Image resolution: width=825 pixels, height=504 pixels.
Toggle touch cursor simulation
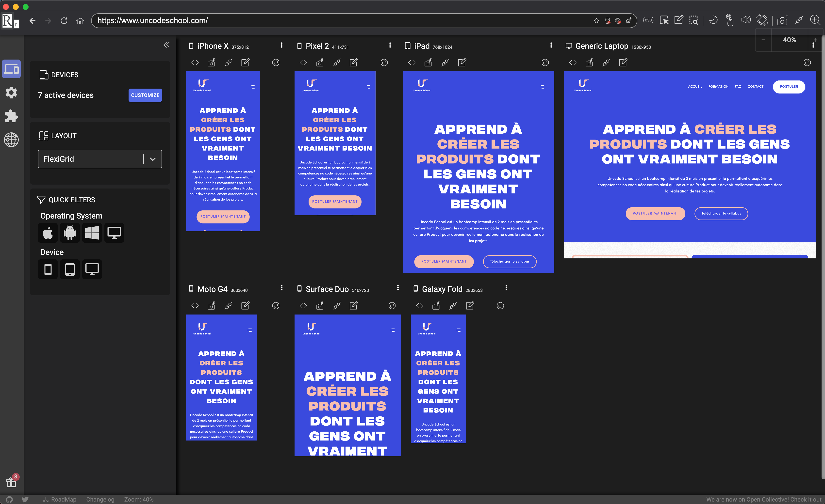click(730, 20)
